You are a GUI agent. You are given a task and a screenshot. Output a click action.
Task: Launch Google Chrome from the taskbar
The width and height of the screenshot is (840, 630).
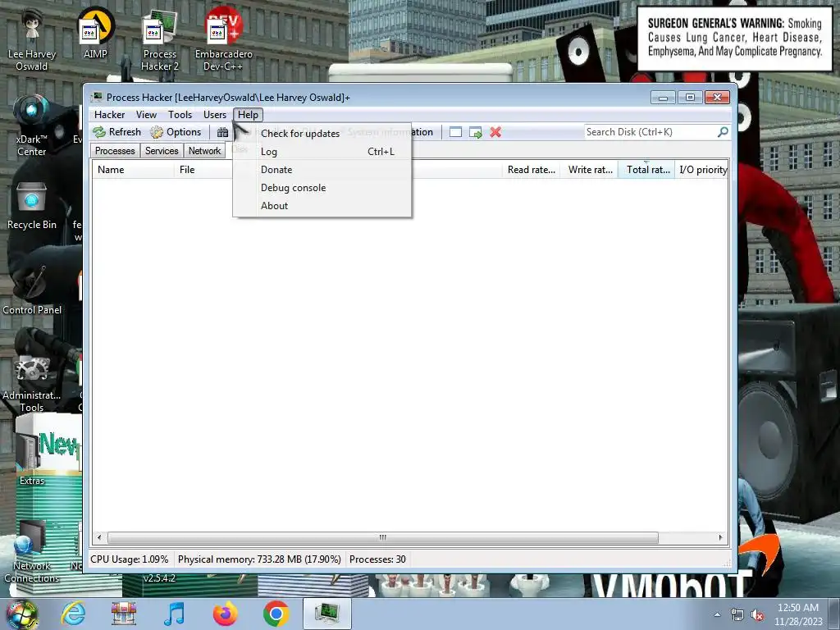pyautogui.click(x=276, y=614)
